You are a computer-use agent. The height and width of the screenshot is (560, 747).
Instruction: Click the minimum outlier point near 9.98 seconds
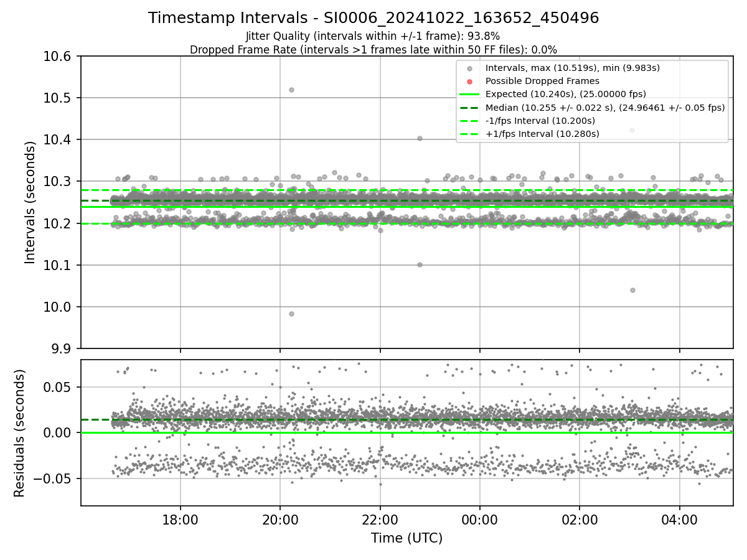291,314
